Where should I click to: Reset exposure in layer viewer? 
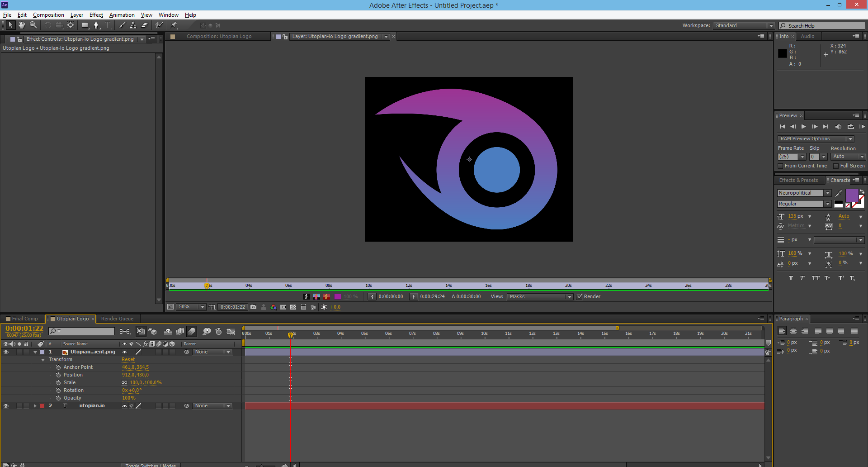324,307
